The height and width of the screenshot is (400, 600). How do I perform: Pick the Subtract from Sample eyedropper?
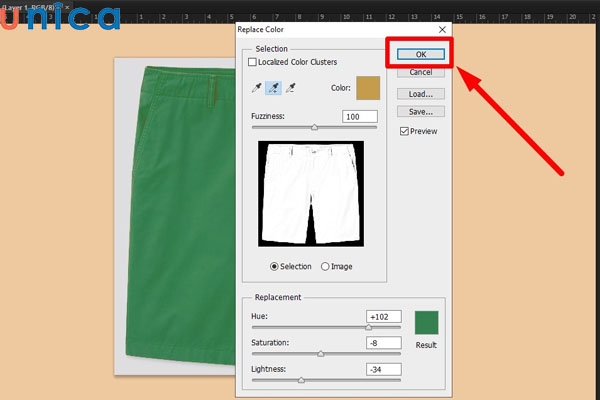click(291, 88)
